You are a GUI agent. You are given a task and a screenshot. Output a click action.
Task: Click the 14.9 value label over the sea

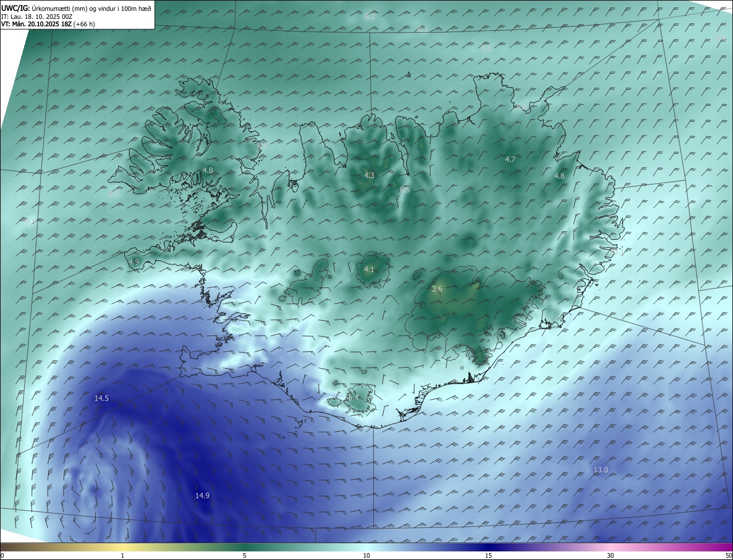coord(202,496)
